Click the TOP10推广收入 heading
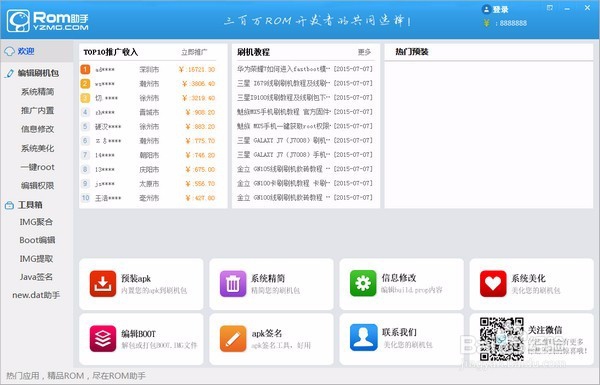The width and height of the screenshot is (600, 385). pos(111,52)
